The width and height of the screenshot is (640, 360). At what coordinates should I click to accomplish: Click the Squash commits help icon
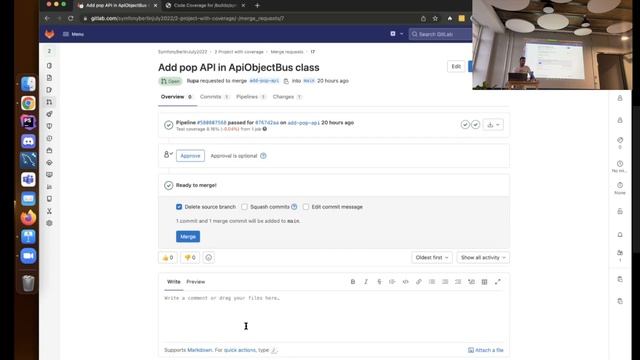point(294,207)
